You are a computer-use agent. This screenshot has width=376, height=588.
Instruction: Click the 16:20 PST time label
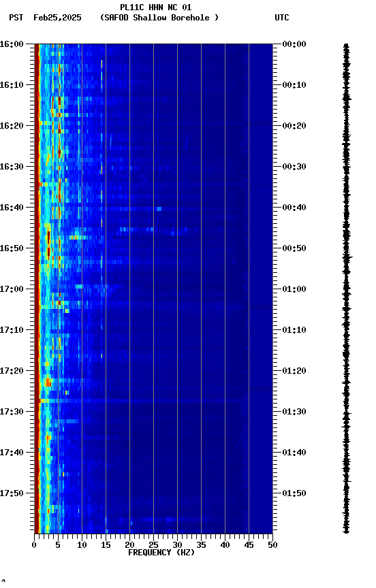coord(12,126)
